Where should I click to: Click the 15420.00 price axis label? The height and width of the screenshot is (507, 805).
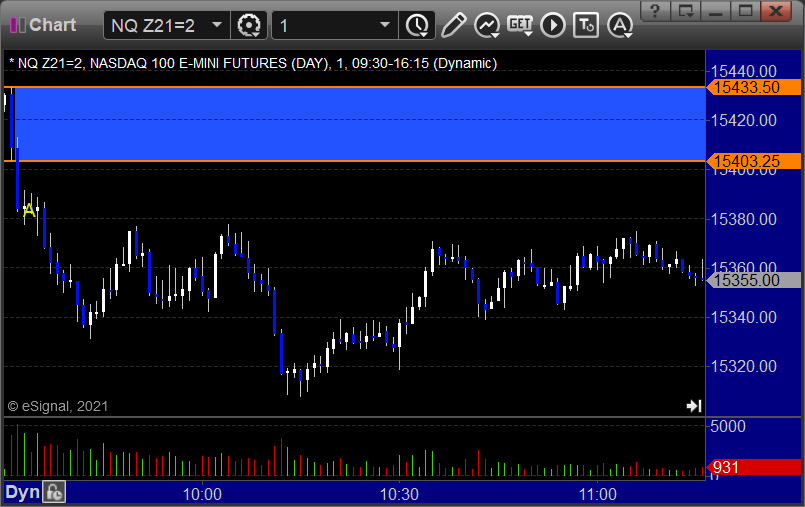coord(743,120)
